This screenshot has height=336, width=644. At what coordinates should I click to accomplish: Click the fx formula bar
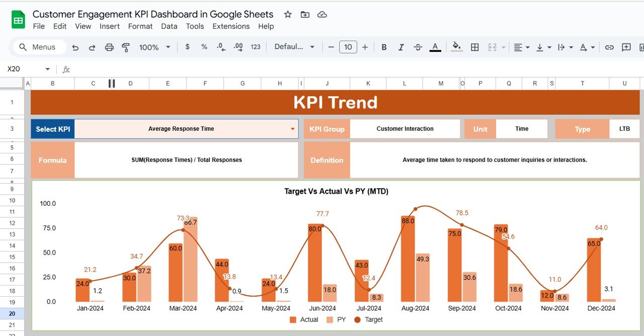click(352, 69)
